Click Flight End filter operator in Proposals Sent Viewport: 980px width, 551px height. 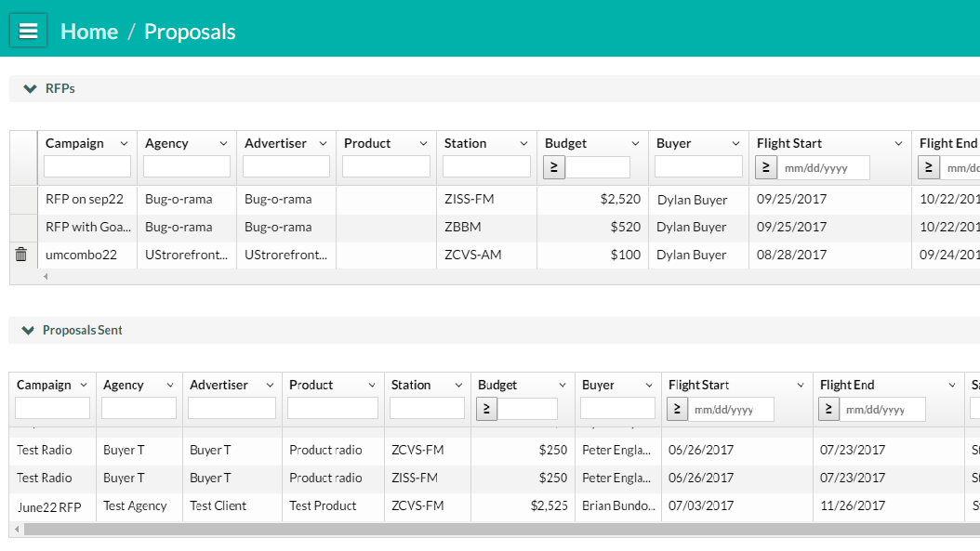point(828,409)
